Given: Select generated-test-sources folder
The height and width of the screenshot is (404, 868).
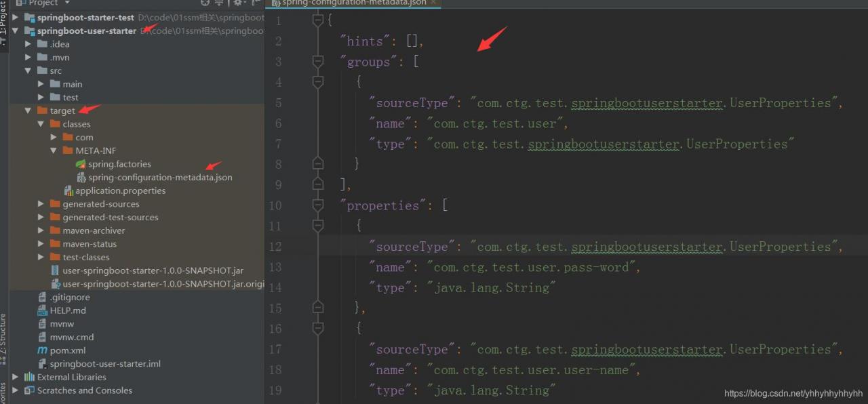Looking at the screenshot, I should point(111,218).
